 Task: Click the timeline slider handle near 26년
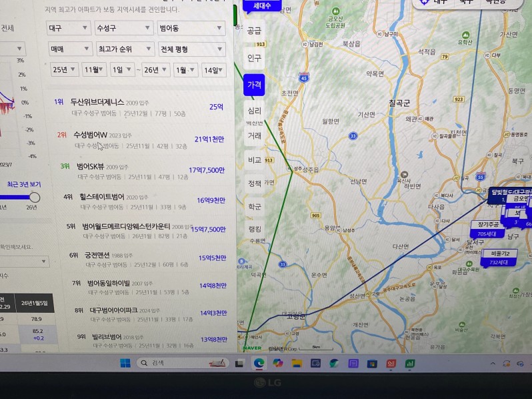[34, 197]
